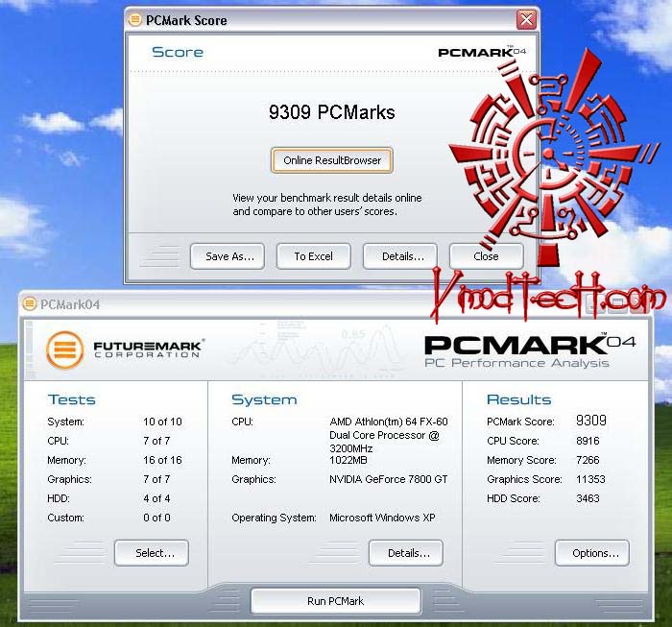
Task: Click HDD tests count 4 of 4
Action: 156,498
